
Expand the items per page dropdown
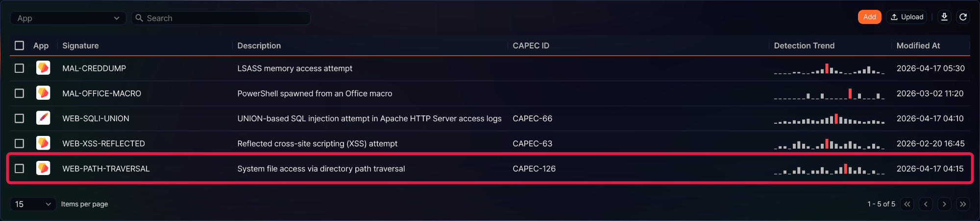click(x=33, y=204)
